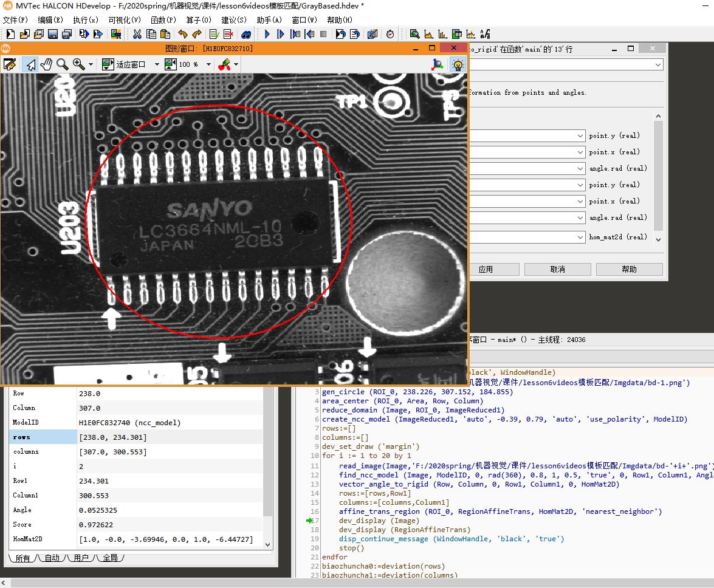Click the Save all icon

tap(67, 34)
